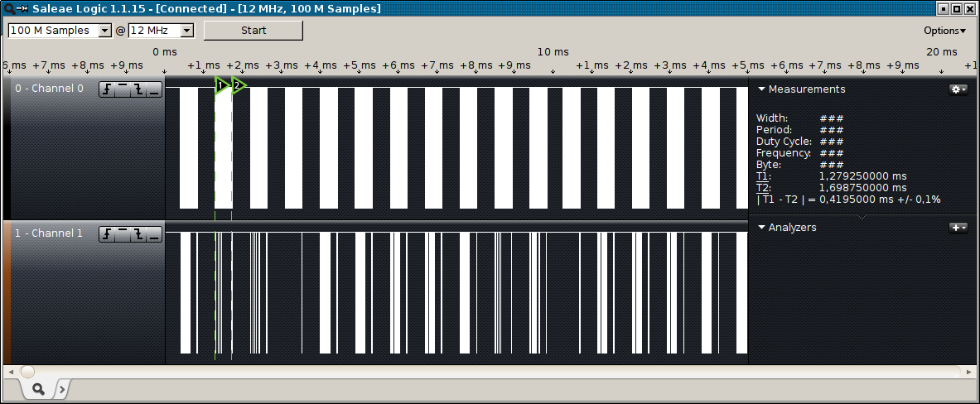
Task: Set low level trigger on Channel 0
Action: (153, 89)
